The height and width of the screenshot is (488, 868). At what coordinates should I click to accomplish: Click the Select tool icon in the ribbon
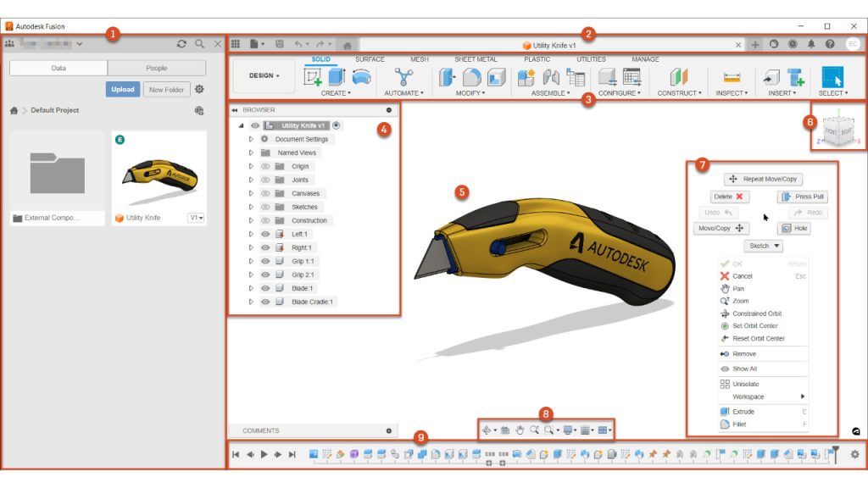834,76
